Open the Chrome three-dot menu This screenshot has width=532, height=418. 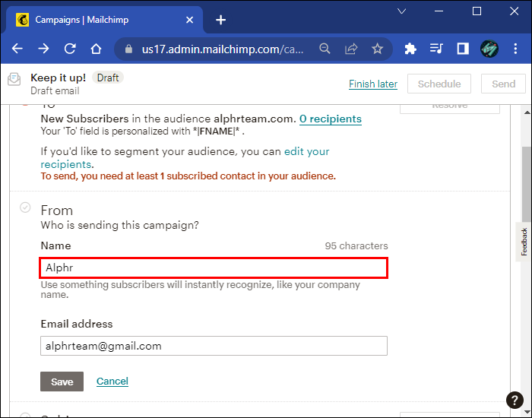[515, 49]
